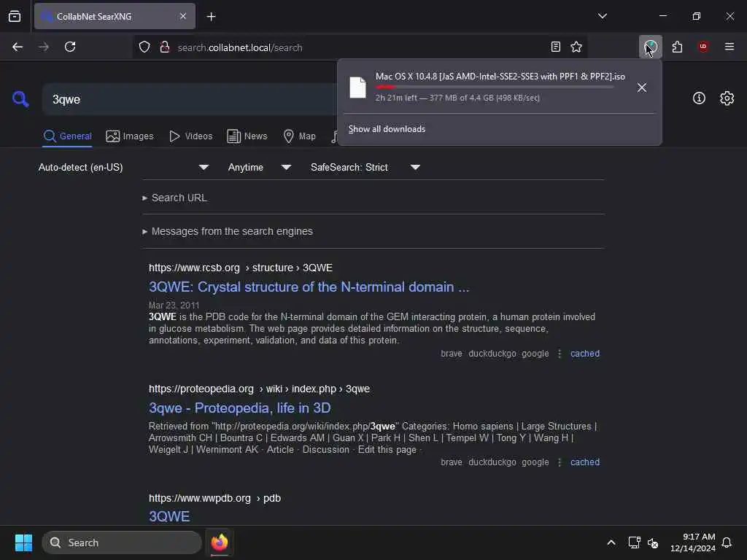Open the tracking protection shield icon

pyautogui.click(x=144, y=47)
